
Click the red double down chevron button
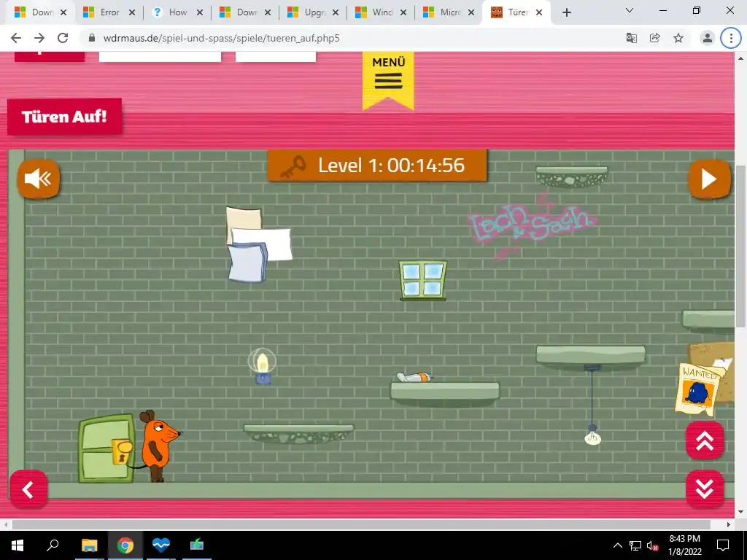(x=705, y=489)
